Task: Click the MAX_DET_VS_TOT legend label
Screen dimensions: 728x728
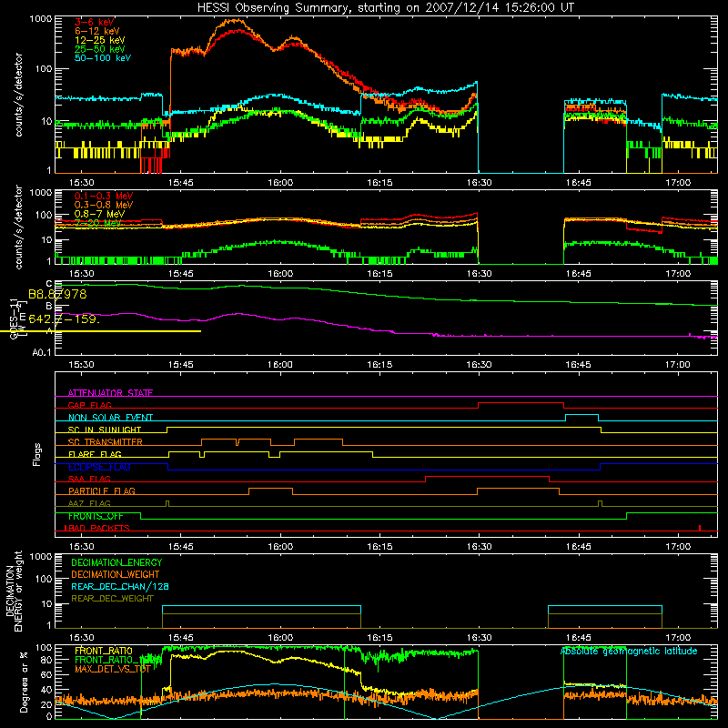Action: click(113, 669)
